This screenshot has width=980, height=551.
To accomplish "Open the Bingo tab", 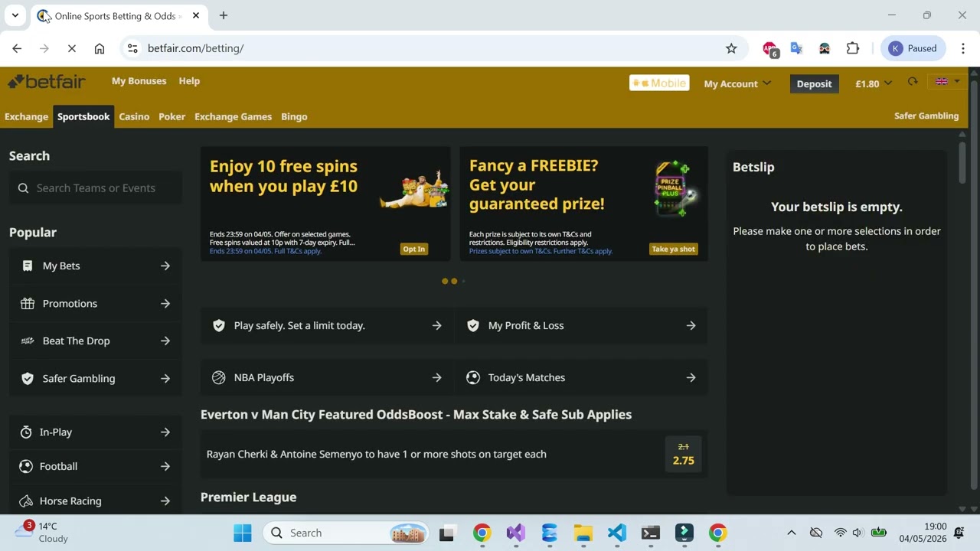I will 294,116.
